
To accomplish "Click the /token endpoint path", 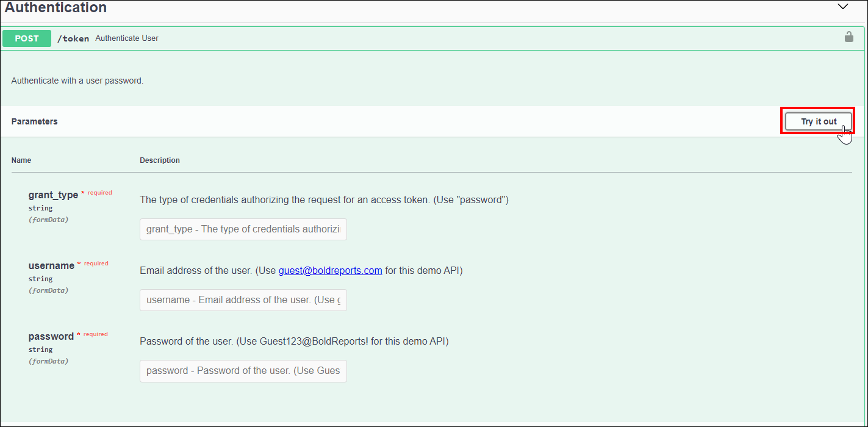I will click(73, 38).
